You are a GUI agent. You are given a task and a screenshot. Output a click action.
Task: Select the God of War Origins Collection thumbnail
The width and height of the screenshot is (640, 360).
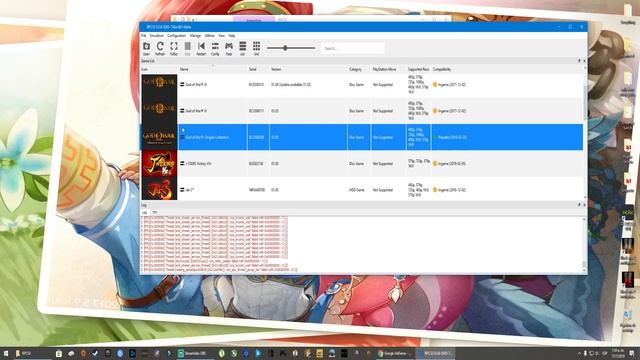tap(159, 138)
